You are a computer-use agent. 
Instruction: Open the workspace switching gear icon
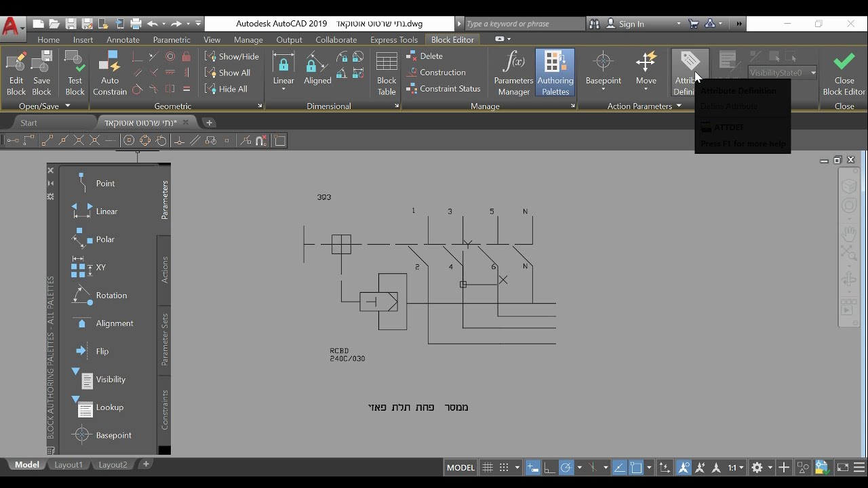[x=757, y=468]
